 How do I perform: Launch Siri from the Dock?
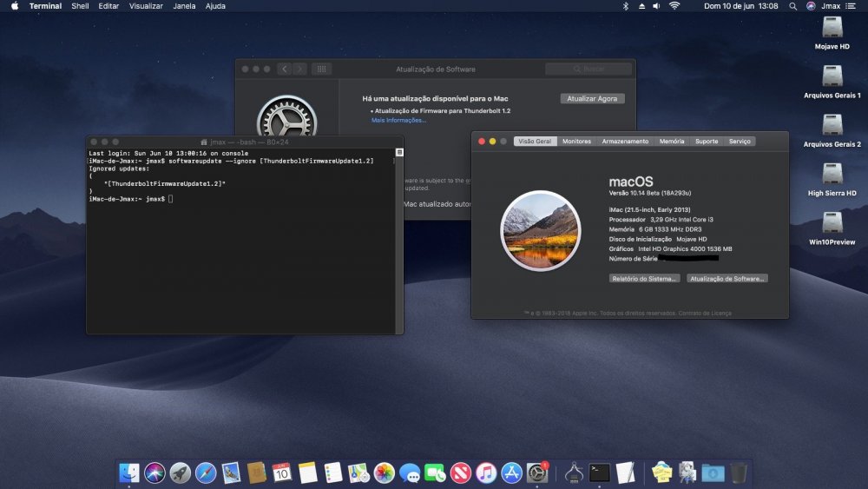tap(155, 473)
